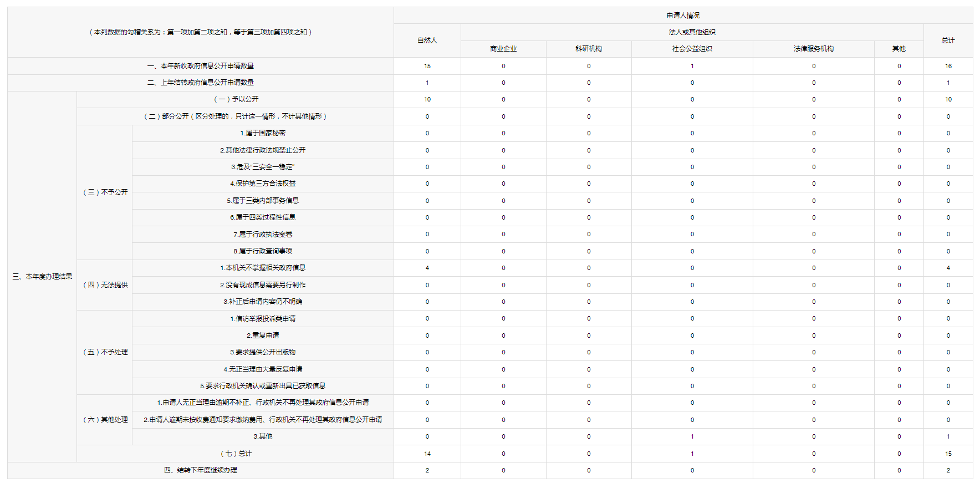Click the 法人或其他组织 header cell

click(692, 32)
